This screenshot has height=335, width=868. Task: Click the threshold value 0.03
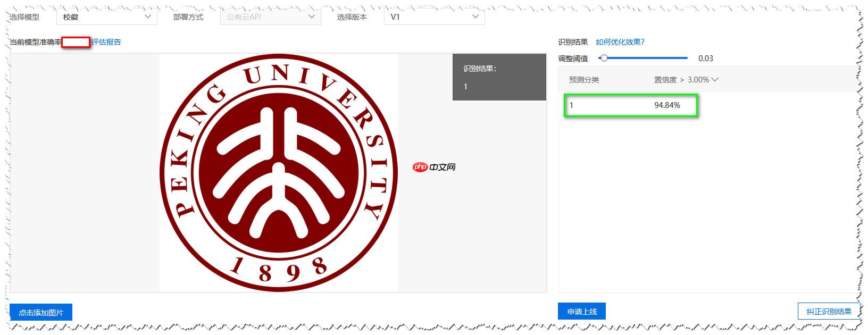pos(706,58)
